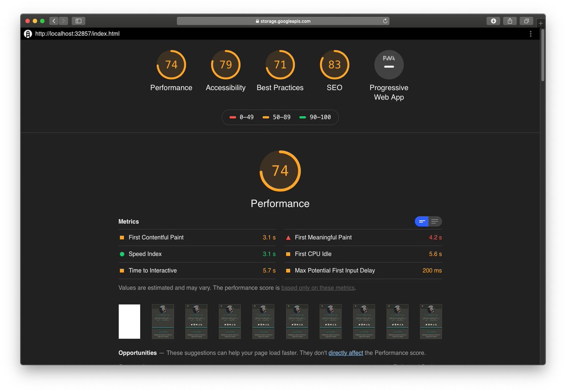Click the Best Practices 71 gauge
This screenshot has width=566, height=392.
280,65
